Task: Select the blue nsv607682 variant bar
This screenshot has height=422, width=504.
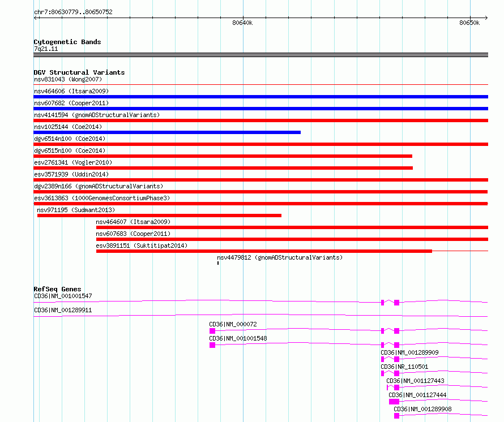Action: pyautogui.click(x=260, y=109)
